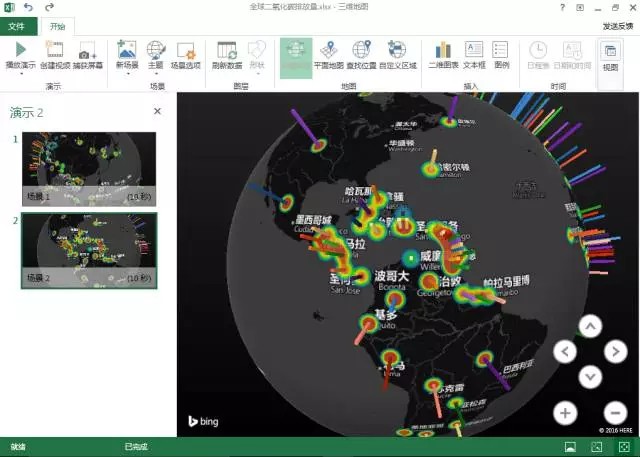Expand the 新场景 dropdown arrow
The image size is (640, 457).
[x=127, y=73]
